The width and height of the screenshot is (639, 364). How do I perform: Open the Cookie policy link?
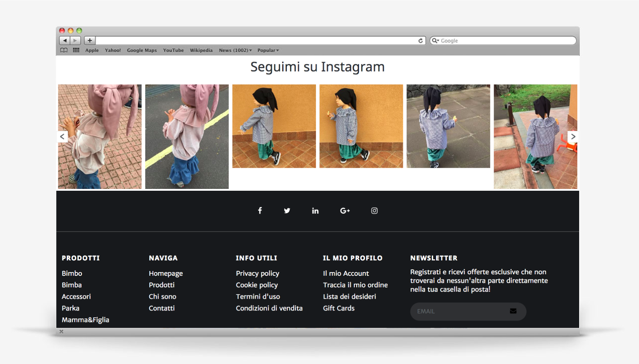[257, 285]
